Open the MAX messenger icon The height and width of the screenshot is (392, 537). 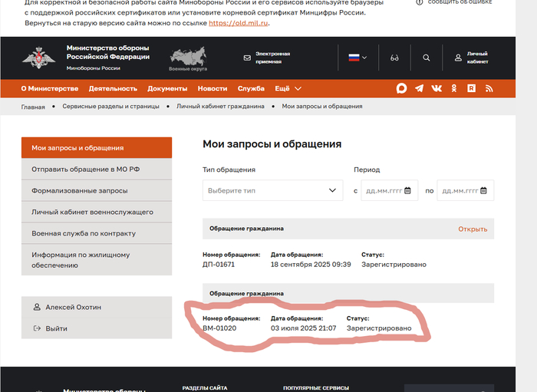401,88
